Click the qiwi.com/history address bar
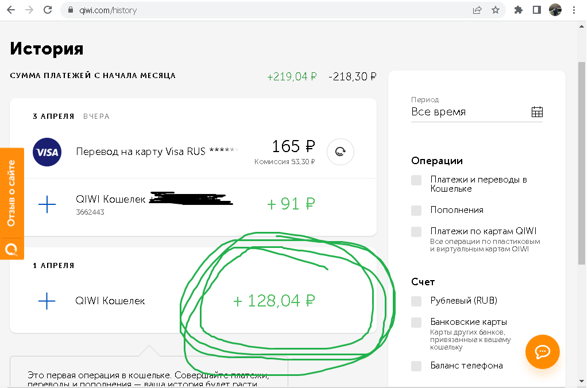Viewport: 588px width, 388px height. click(266, 10)
